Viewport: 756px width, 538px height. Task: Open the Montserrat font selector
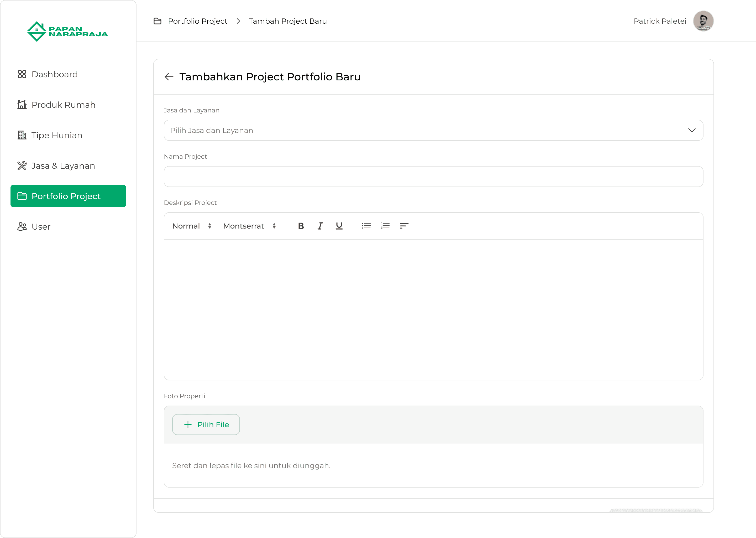pos(249,226)
